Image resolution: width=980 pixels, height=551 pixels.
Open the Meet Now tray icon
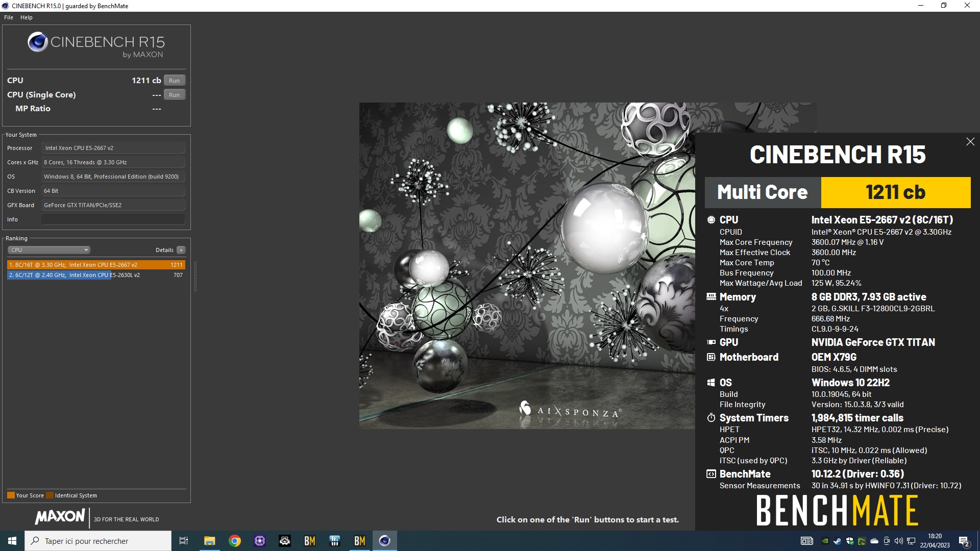click(x=887, y=541)
